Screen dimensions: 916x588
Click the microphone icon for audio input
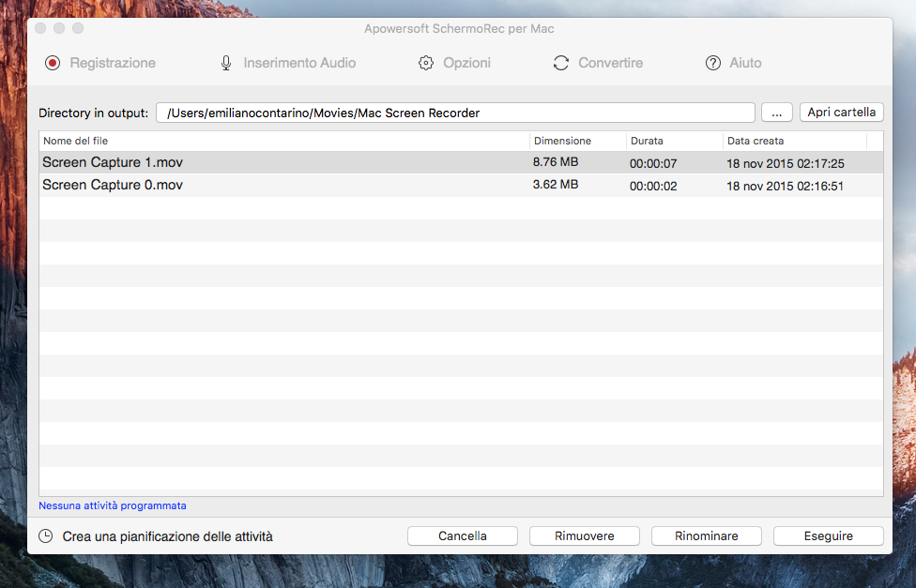226,63
